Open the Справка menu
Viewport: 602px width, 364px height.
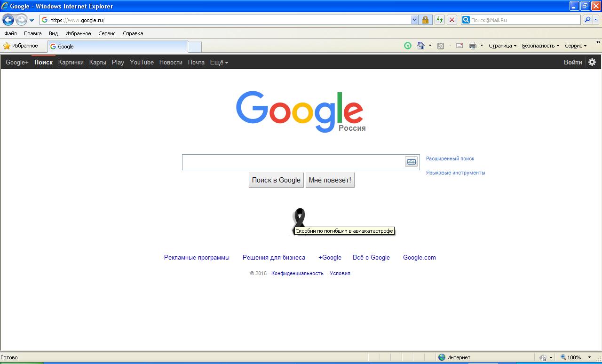tap(133, 33)
